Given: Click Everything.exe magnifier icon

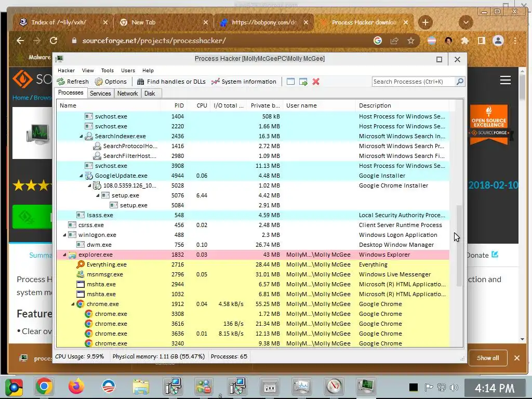Looking at the screenshot, I should click(x=81, y=264).
